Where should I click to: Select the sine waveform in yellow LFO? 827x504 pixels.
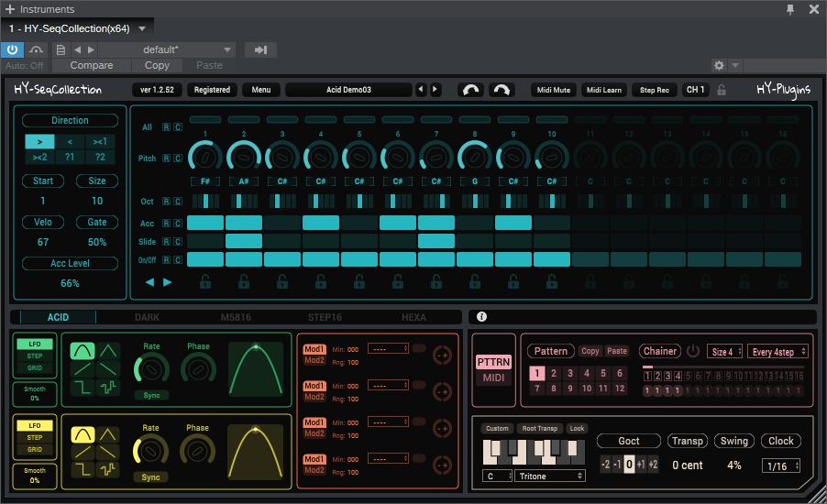83,434
